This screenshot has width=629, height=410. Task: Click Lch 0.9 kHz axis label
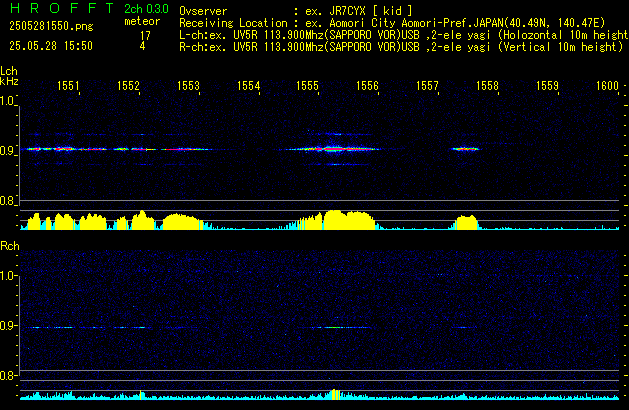coord(7,151)
